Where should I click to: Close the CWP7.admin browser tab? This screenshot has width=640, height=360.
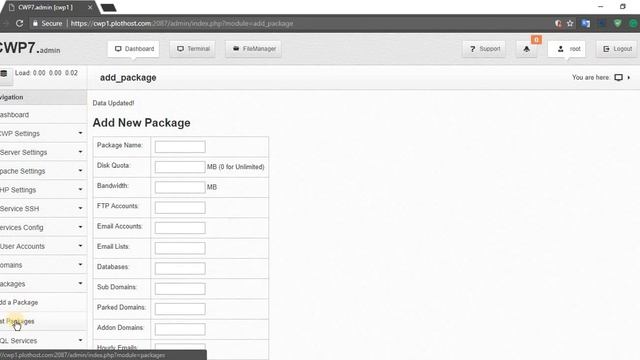90,7
